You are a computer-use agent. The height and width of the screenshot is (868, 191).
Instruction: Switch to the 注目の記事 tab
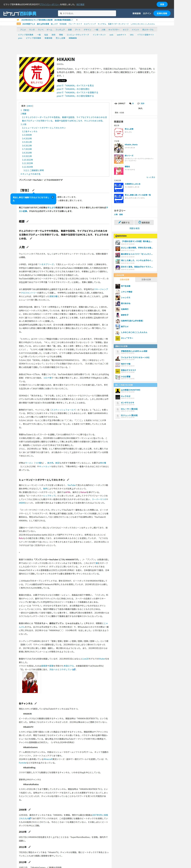pyautogui.click(x=124, y=279)
